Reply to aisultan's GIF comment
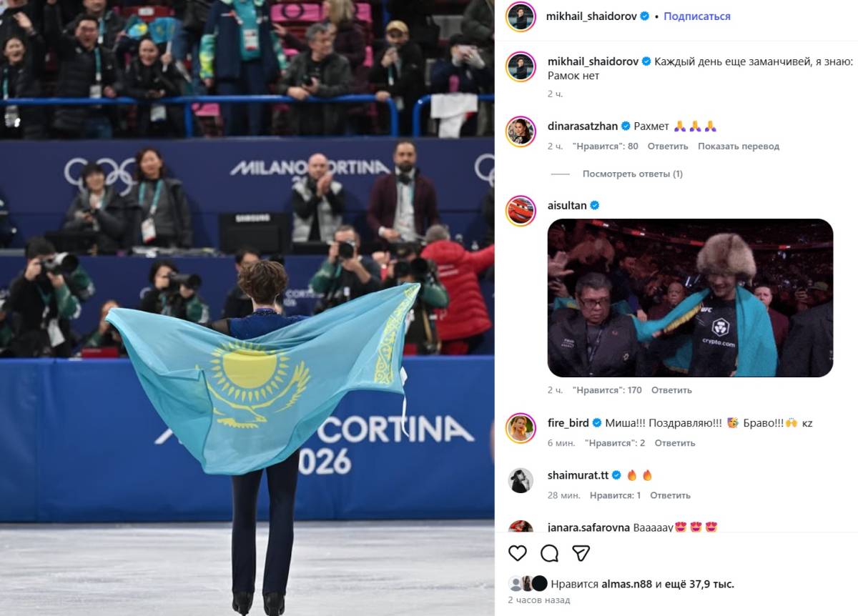 coord(671,390)
